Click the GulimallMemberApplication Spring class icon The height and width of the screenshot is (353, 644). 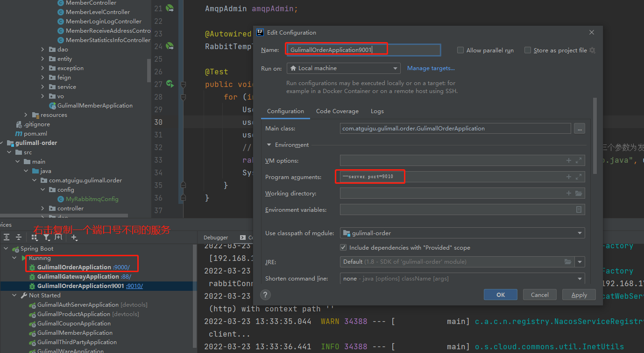click(x=52, y=106)
